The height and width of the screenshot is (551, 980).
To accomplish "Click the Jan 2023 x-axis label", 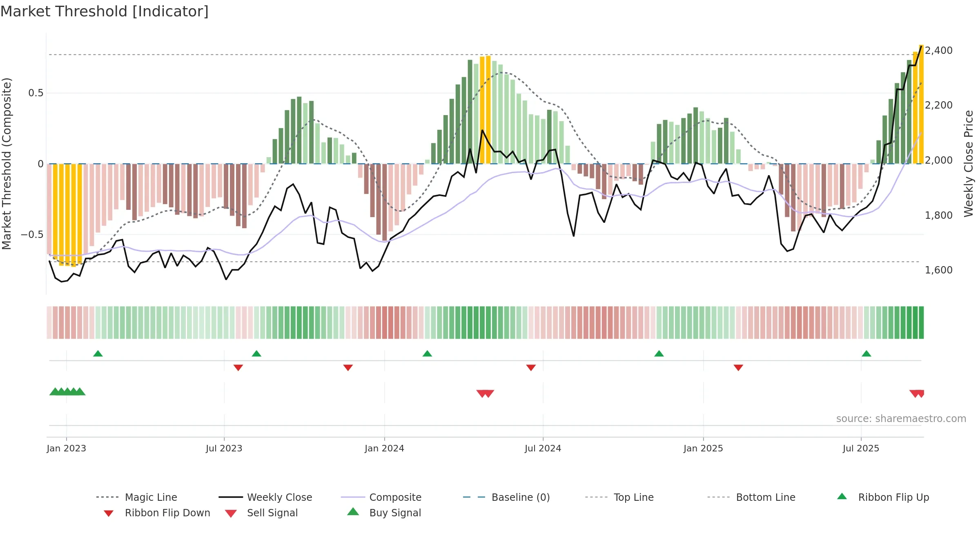I will (x=67, y=449).
